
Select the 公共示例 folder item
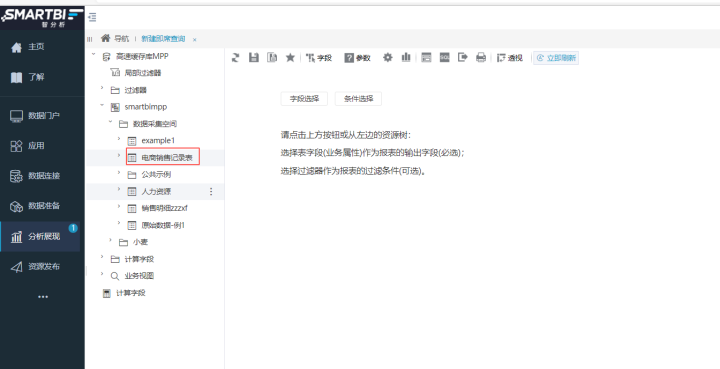(x=156, y=174)
